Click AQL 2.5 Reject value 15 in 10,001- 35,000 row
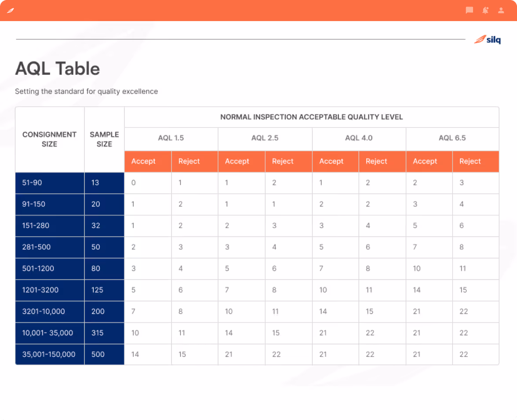 (x=288, y=333)
